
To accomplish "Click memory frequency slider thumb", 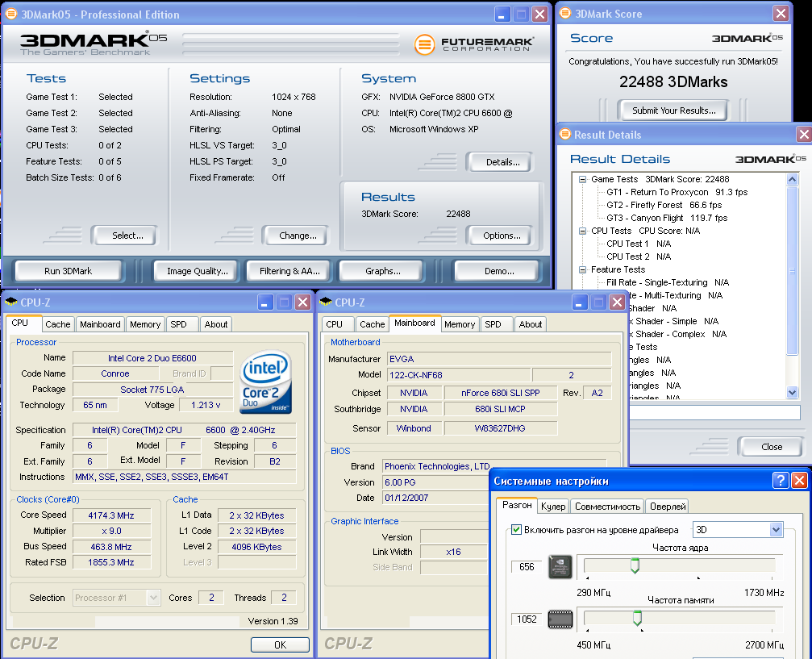I will (x=638, y=618).
